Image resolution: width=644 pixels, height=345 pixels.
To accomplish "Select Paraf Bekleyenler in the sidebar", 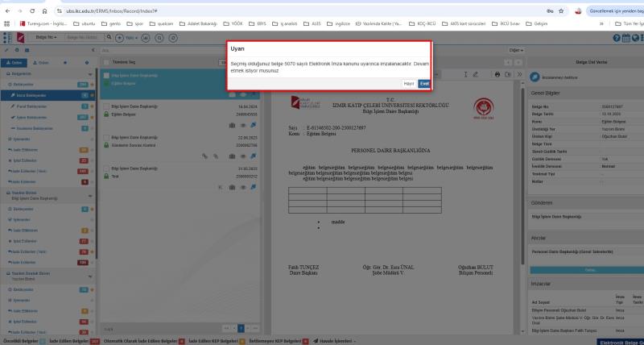I will (40, 106).
